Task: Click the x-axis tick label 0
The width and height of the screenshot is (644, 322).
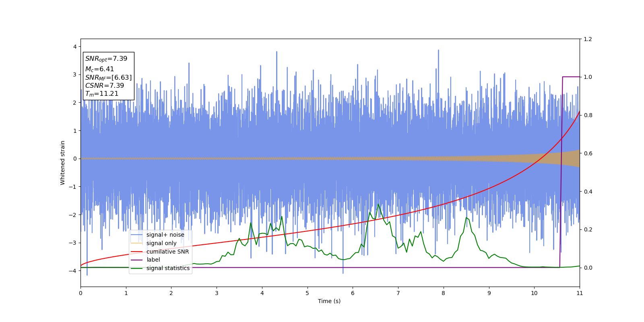Action: point(80,293)
